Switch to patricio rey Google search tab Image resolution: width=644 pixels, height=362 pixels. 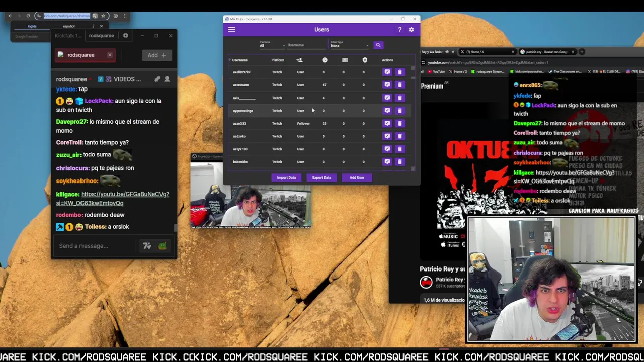tap(547, 52)
